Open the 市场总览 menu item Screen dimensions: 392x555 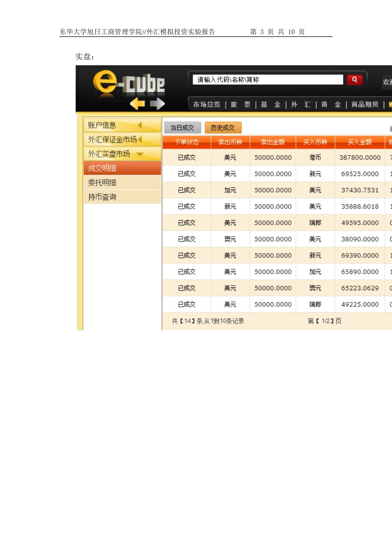point(206,104)
